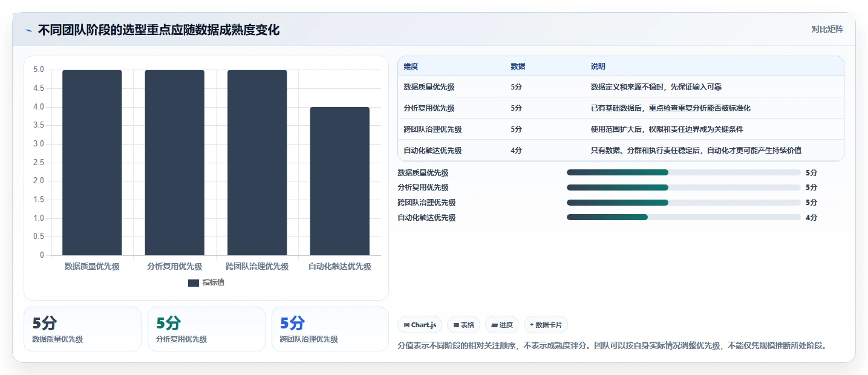Click description starting 只有数据、分群和执行责任稳定后

[x=696, y=151]
